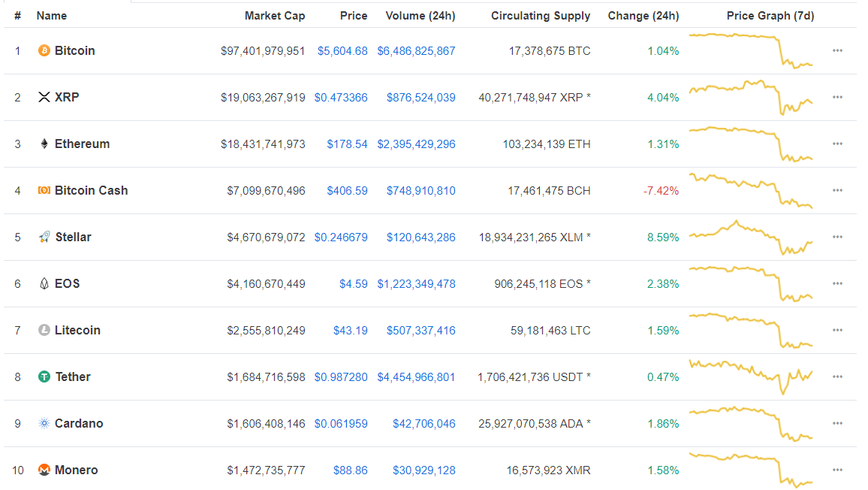Click the Stellar rocket logo icon
Image resolution: width=868 pixels, height=490 pixels.
click(x=44, y=237)
